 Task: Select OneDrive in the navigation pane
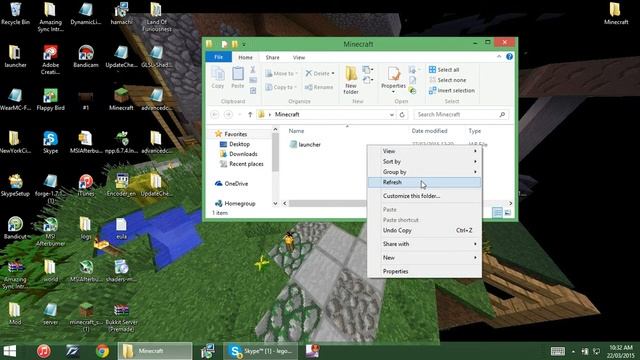(x=231, y=184)
